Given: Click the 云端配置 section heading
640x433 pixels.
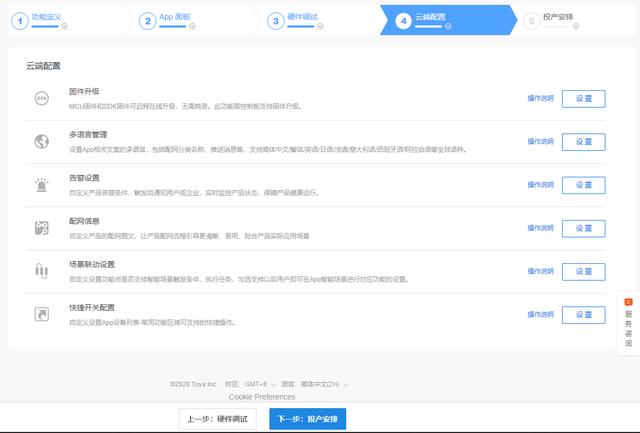Looking at the screenshot, I should (x=43, y=66).
